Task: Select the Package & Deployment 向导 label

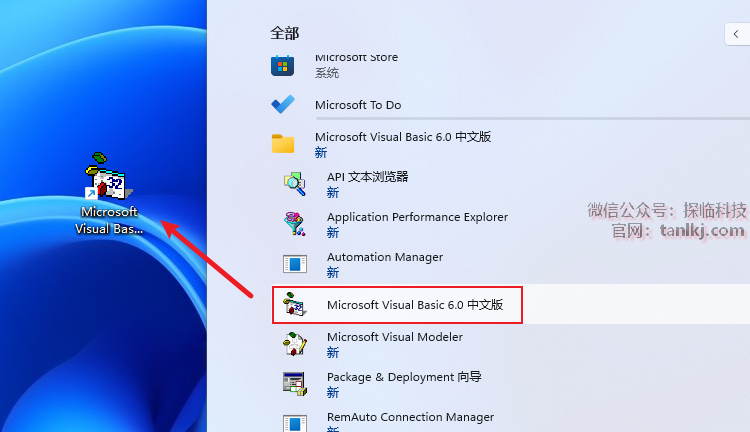Action: (x=404, y=377)
